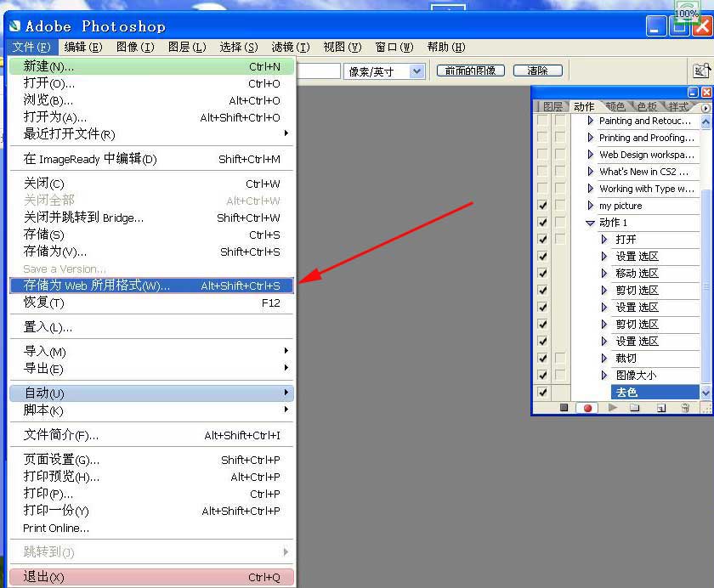This screenshot has height=588, width=714.
Task: Choose 打开(O)... from File menu
Action: (151, 83)
